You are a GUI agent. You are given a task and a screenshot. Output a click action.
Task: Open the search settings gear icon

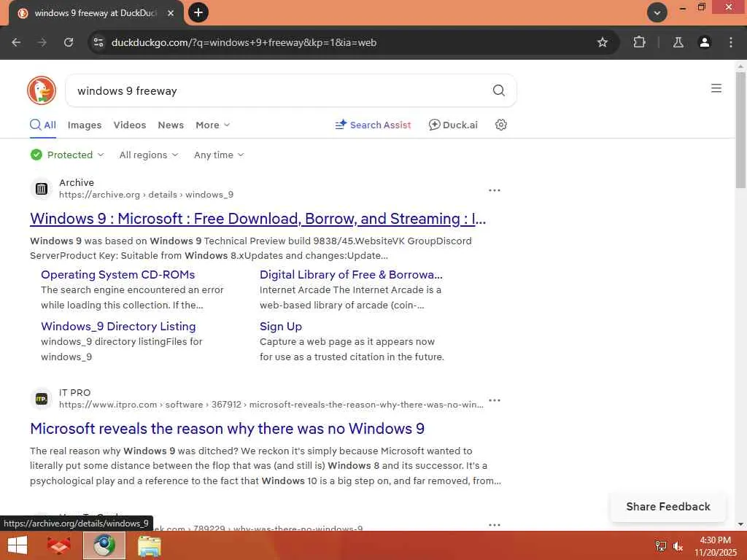pyautogui.click(x=500, y=125)
